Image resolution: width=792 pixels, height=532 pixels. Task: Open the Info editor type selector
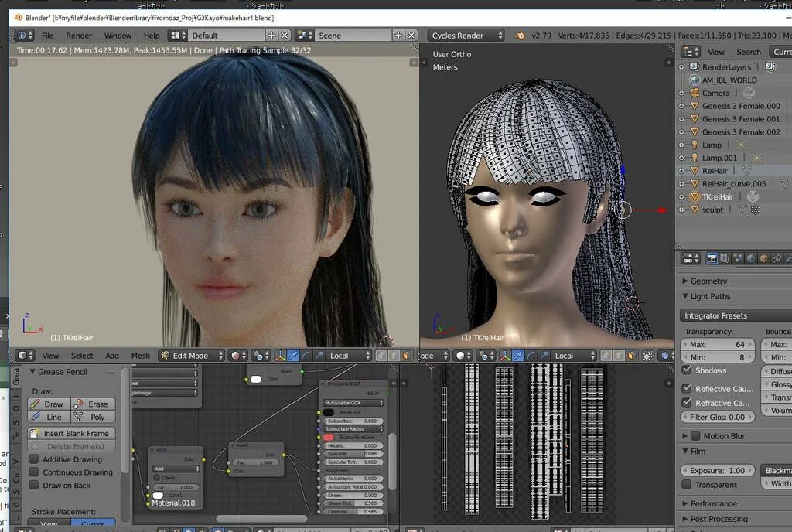[x=24, y=36]
